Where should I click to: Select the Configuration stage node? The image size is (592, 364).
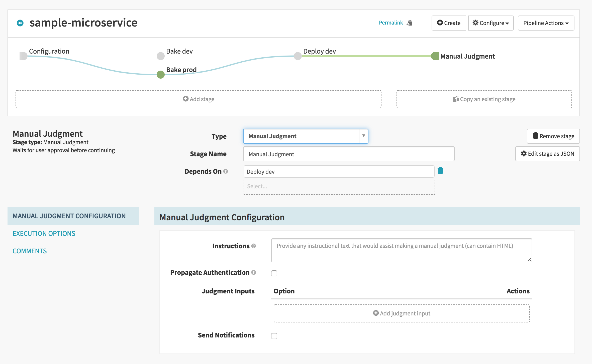pyautogui.click(x=23, y=56)
